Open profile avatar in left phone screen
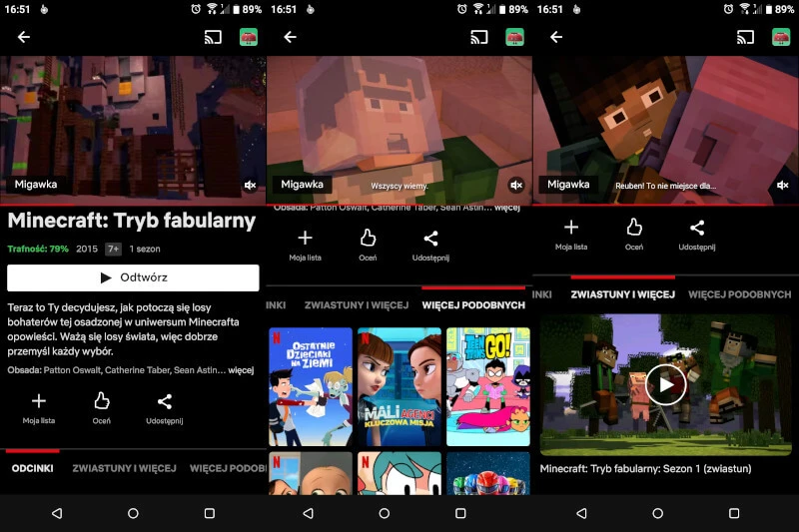Image resolution: width=799 pixels, height=532 pixels. click(249, 37)
